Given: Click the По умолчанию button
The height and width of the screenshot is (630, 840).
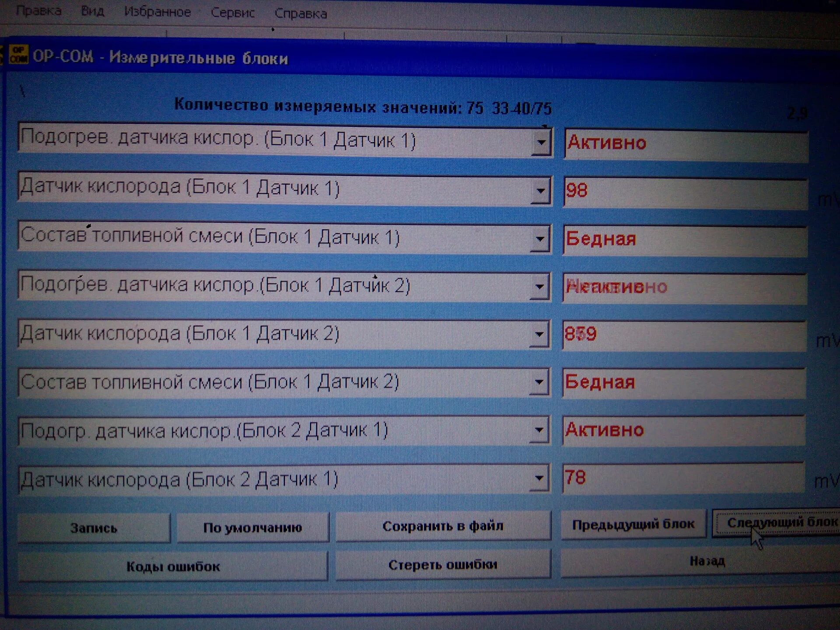Looking at the screenshot, I should click(252, 528).
